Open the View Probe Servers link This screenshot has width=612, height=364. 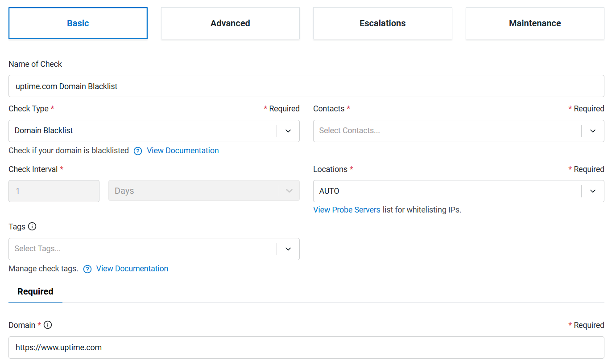(347, 210)
